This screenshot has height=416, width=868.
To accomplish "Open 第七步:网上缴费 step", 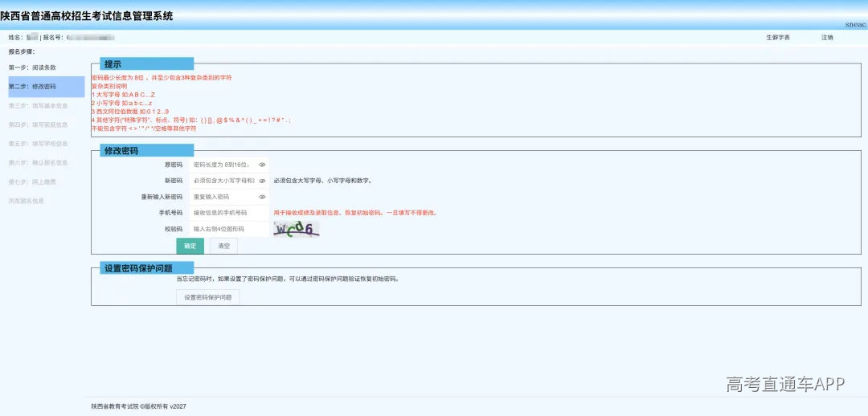I will coord(32,182).
